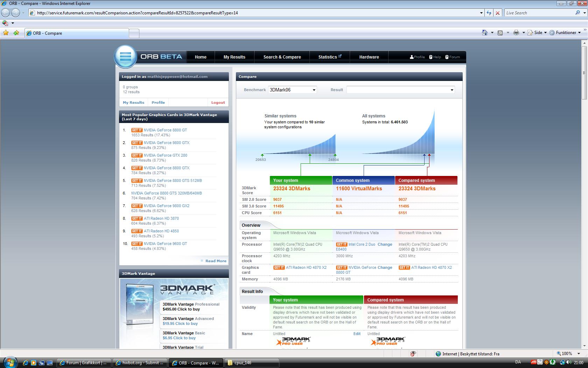The height and width of the screenshot is (368, 588).
Task: Select the ORB - Compare browser tab
Action: [x=76, y=33]
